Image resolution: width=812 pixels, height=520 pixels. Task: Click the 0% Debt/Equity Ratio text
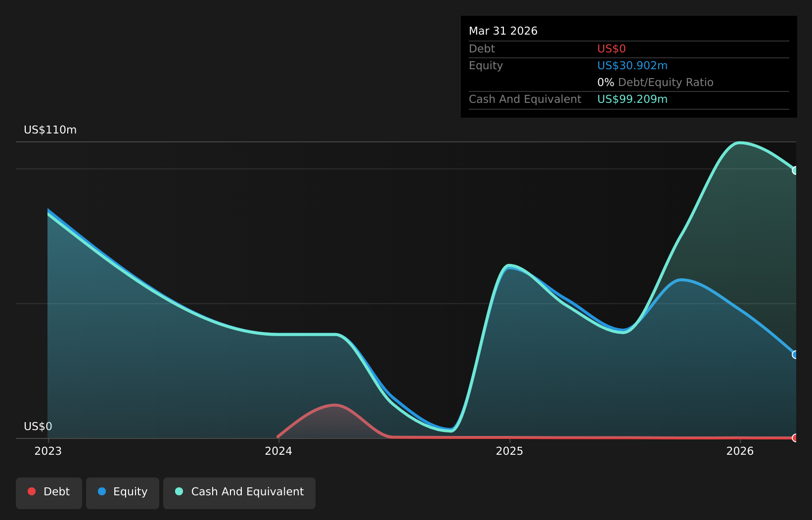click(655, 83)
